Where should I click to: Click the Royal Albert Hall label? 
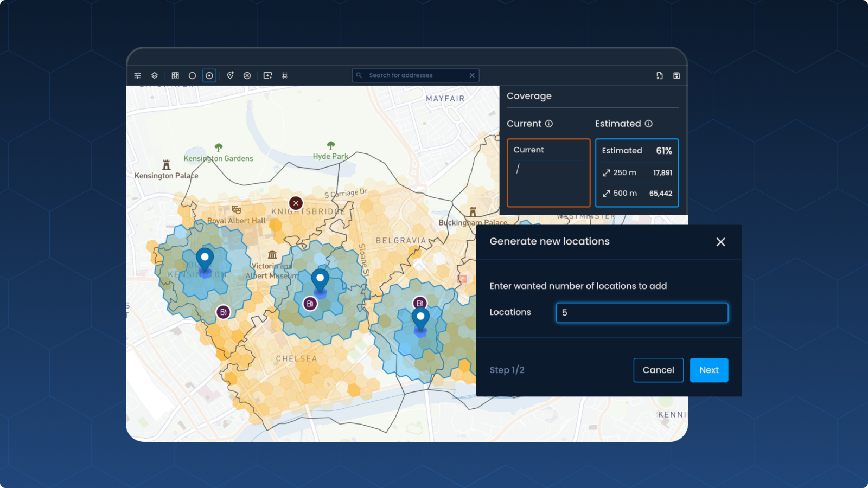pos(237,221)
